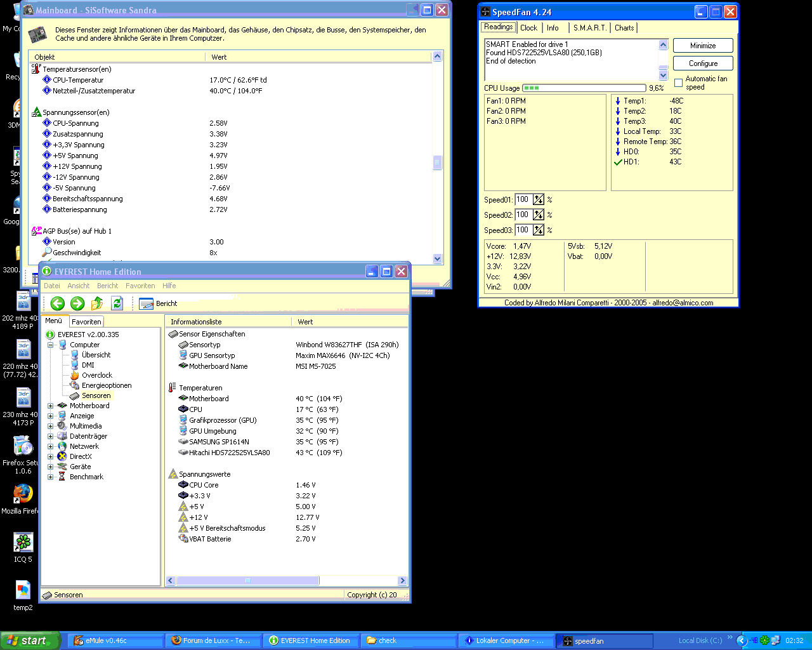Select the Sensoren tree item
This screenshot has height=650, width=812.
click(96, 395)
